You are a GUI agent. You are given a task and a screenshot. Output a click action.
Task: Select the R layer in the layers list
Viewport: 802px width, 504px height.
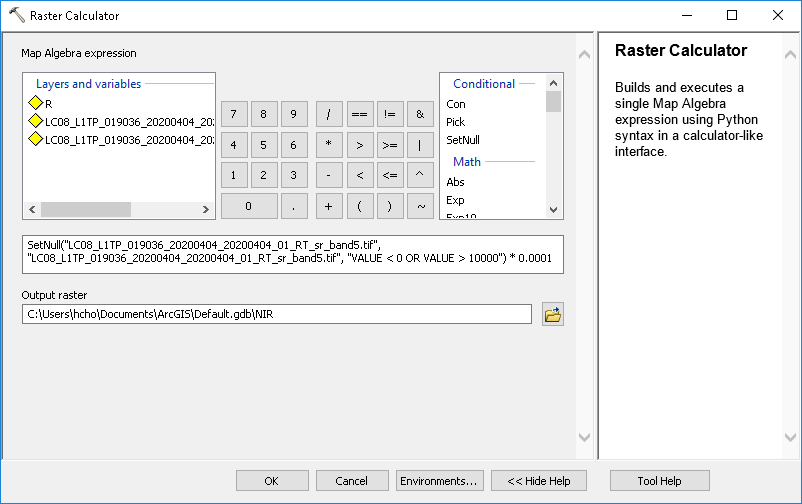tap(48, 104)
